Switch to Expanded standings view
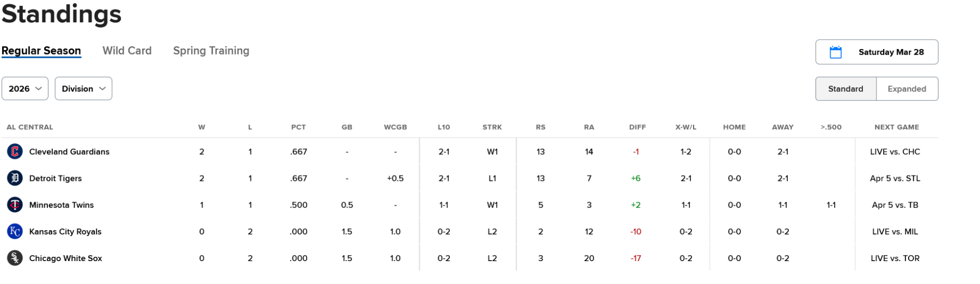 tap(906, 89)
